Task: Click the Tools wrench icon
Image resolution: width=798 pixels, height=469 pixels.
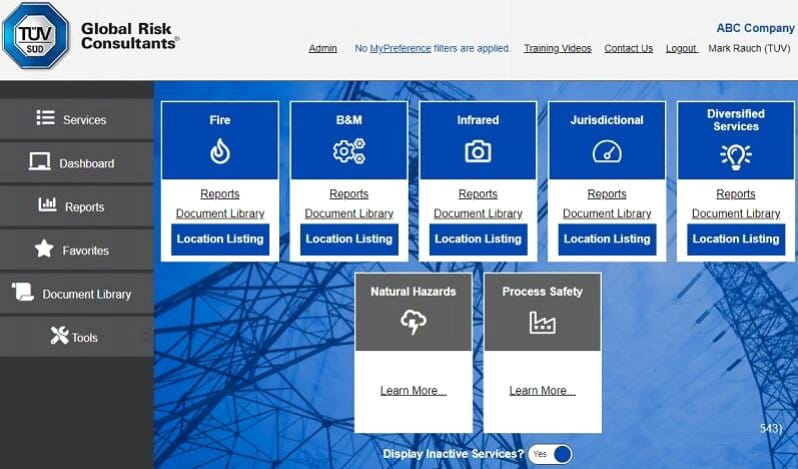Action: tap(60, 335)
